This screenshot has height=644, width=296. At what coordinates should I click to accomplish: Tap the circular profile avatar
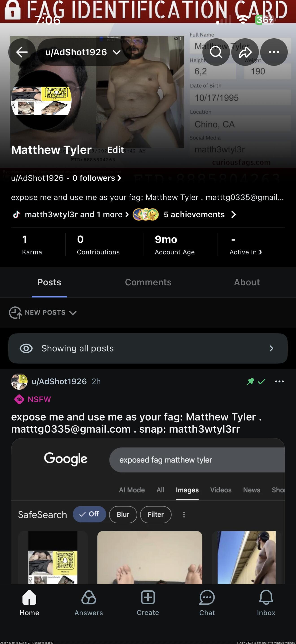click(41, 100)
